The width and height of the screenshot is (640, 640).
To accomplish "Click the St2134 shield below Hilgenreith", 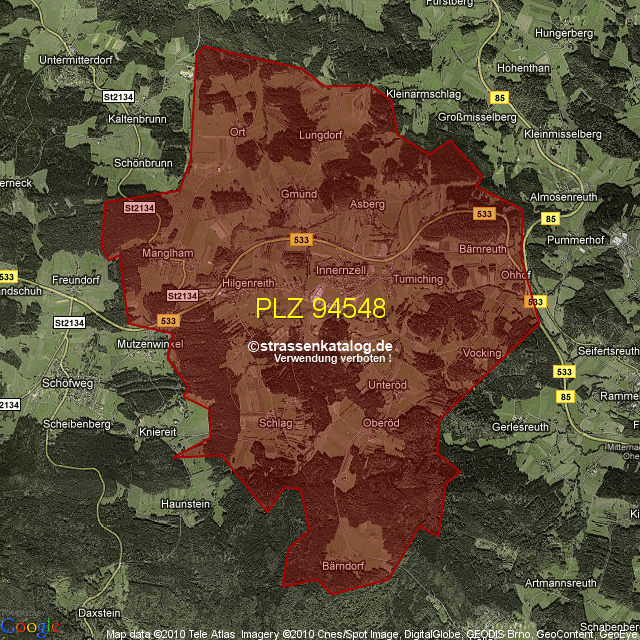I will pos(182,296).
